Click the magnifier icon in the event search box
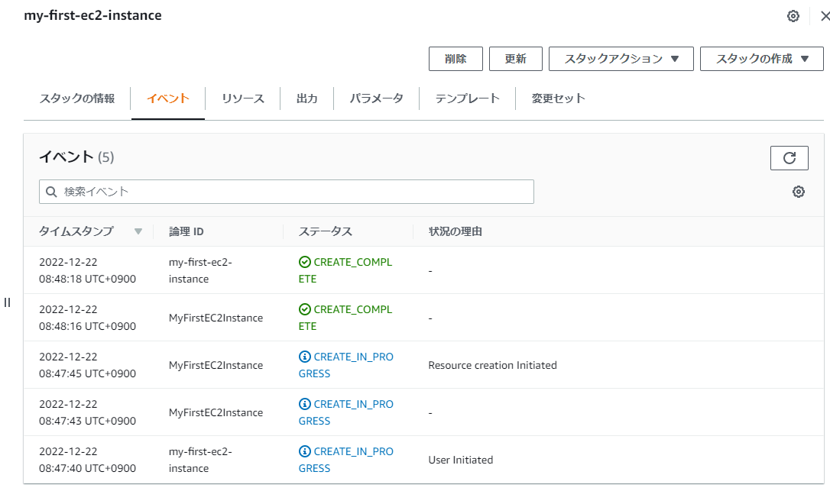This screenshot has width=830, height=504. [x=50, y=192]
